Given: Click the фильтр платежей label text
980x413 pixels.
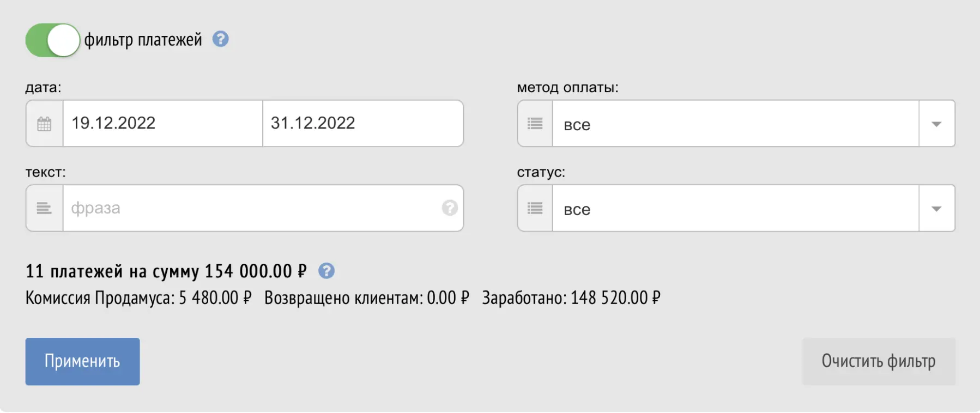Looking at the screenshot, I should click(x=143, y=40).
